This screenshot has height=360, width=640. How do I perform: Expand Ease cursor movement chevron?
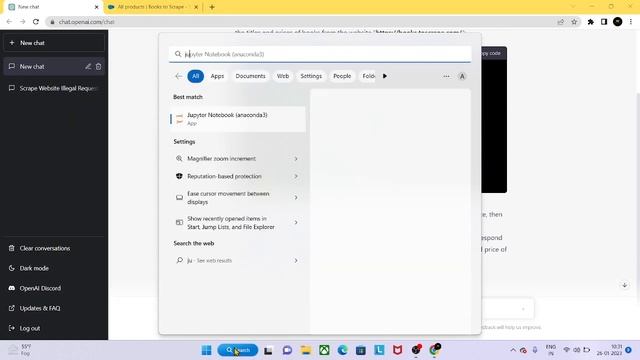[296, 198]
